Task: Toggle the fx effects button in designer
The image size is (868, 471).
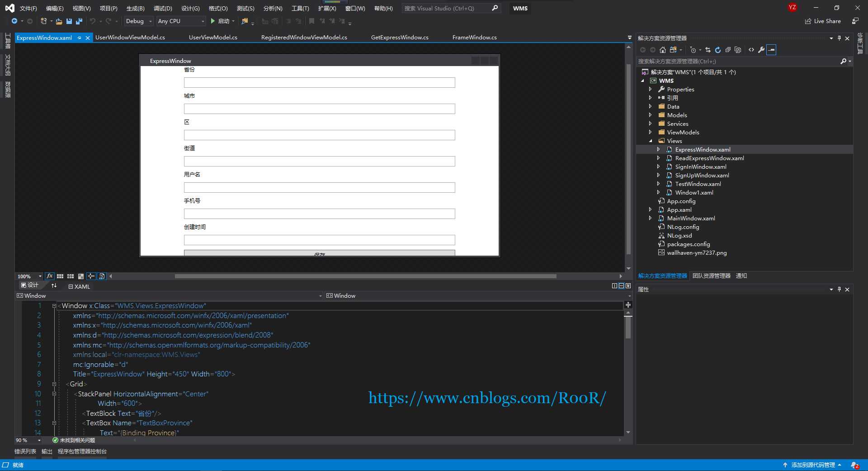Action: (50, 276)
